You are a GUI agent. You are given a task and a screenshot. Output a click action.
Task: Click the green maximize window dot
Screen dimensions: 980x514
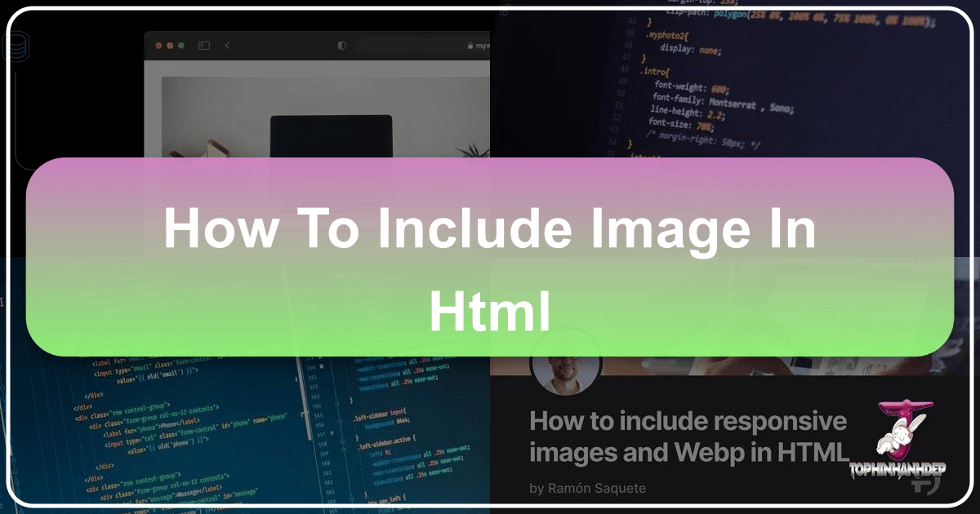183,46
